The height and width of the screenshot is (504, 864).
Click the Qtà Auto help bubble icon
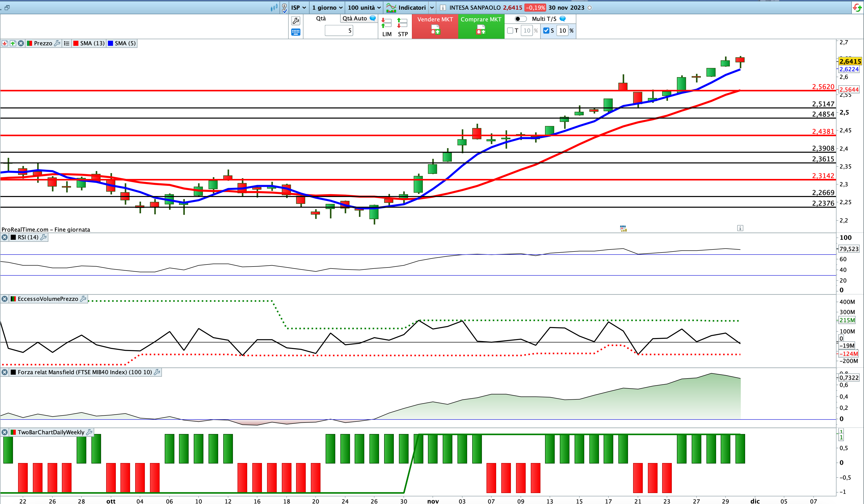(373, 18)
